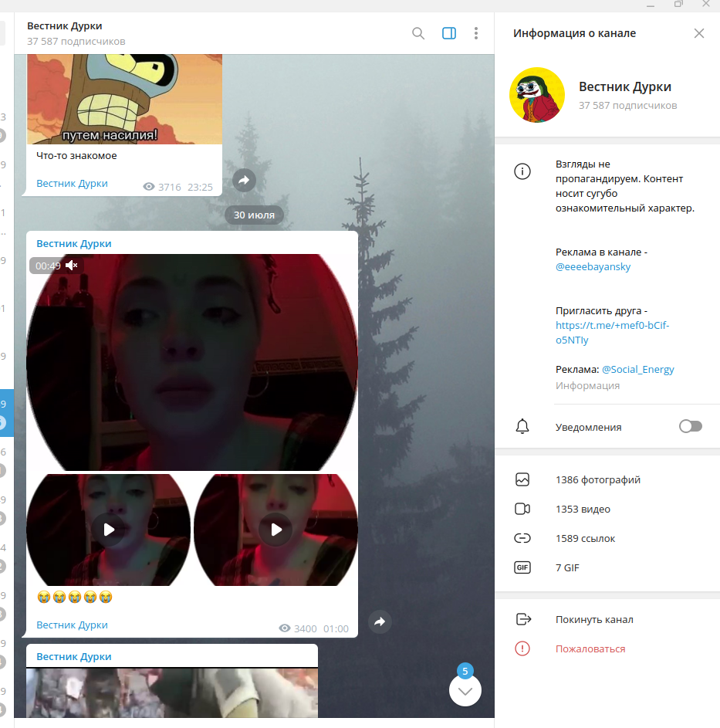Click the 3716 views count on meme post
Image resolution: width=720 pixels, height=728 pixels.
click(x=169, y=187)
